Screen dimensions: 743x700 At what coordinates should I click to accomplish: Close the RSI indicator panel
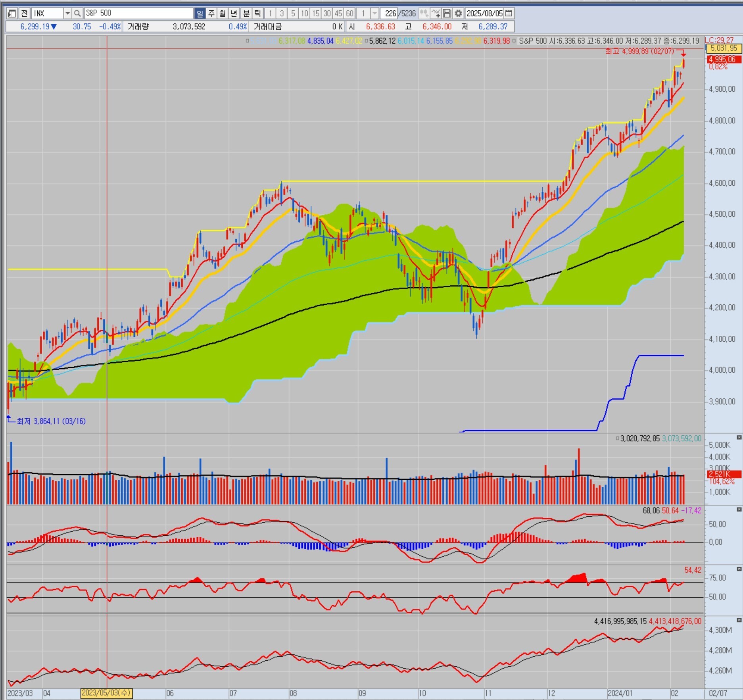(739, 569)
